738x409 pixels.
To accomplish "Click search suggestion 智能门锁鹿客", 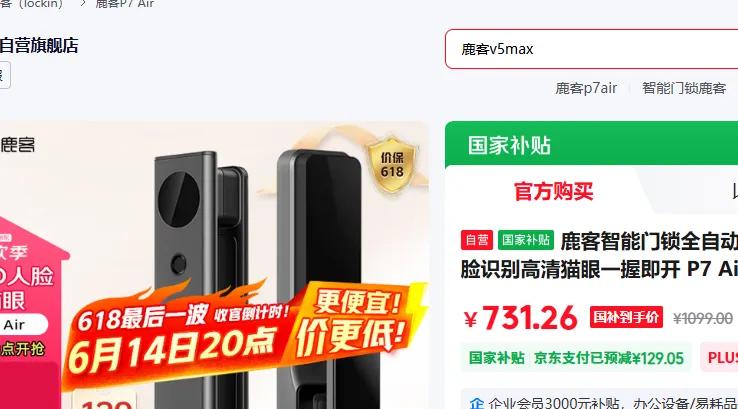I will [684, 88].
